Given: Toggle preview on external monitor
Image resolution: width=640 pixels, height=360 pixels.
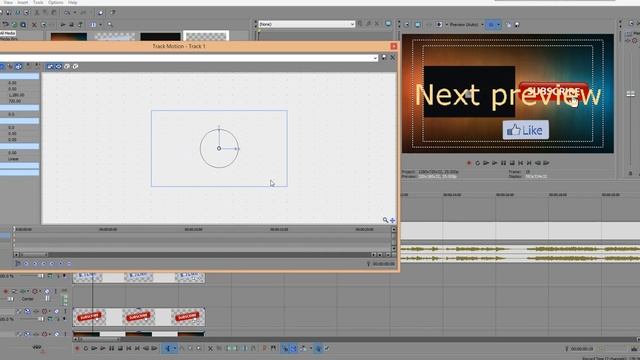Looking at the screenshot, I should [x=418, y=24].
